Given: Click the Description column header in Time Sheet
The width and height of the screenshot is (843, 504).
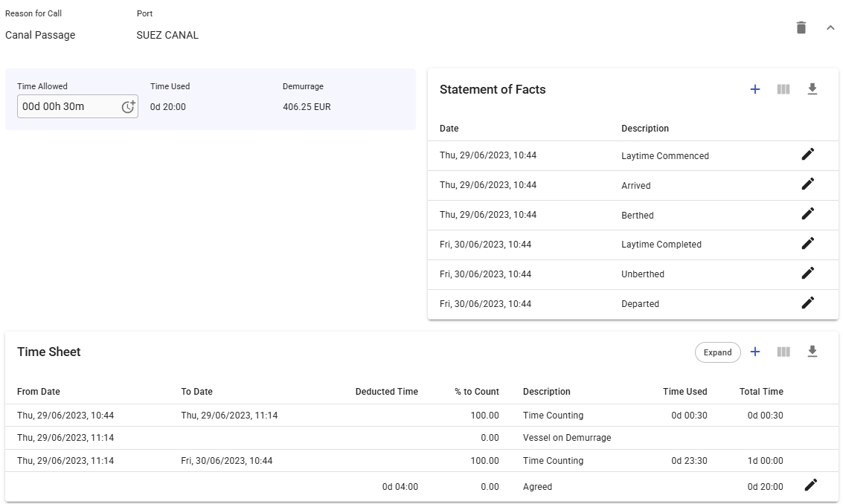Looking at the screenshot, I should click(546, 392).
